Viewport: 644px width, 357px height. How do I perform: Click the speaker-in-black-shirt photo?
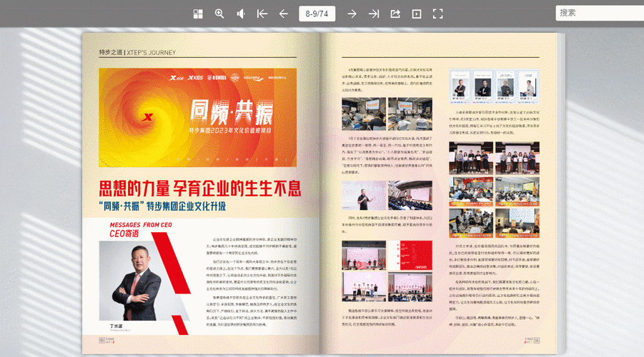tap(364, 196)
